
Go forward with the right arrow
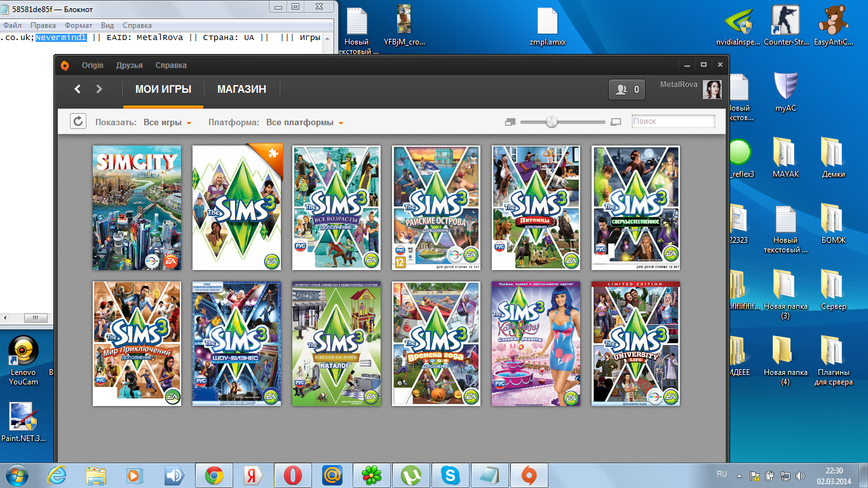(x=99, y=89)
